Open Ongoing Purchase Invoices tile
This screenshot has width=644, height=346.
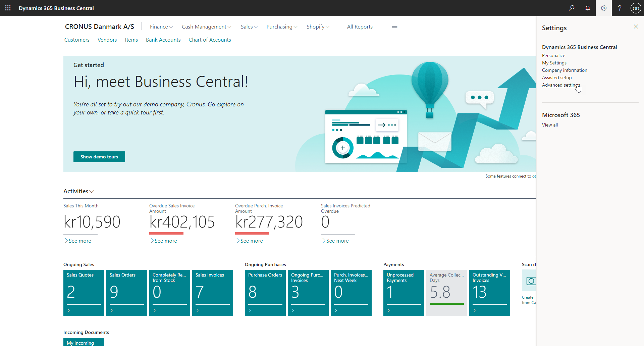coord(308,293)
